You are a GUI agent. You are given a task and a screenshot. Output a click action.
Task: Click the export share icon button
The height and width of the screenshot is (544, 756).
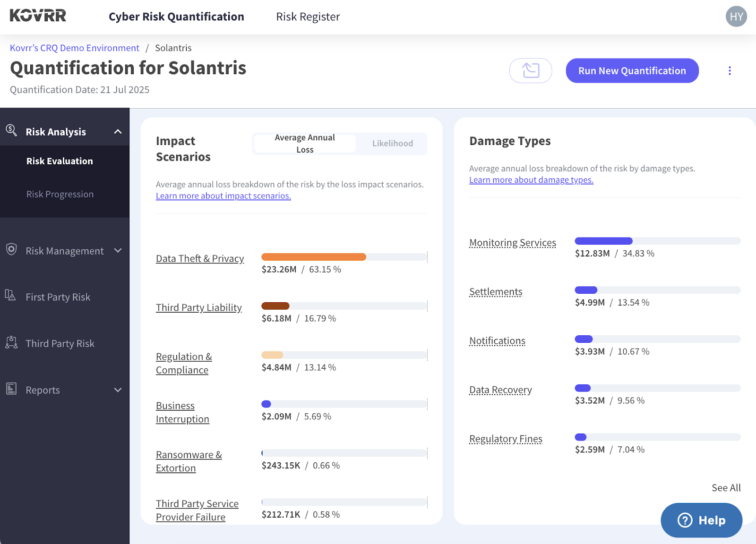click(x=531, y=71)
